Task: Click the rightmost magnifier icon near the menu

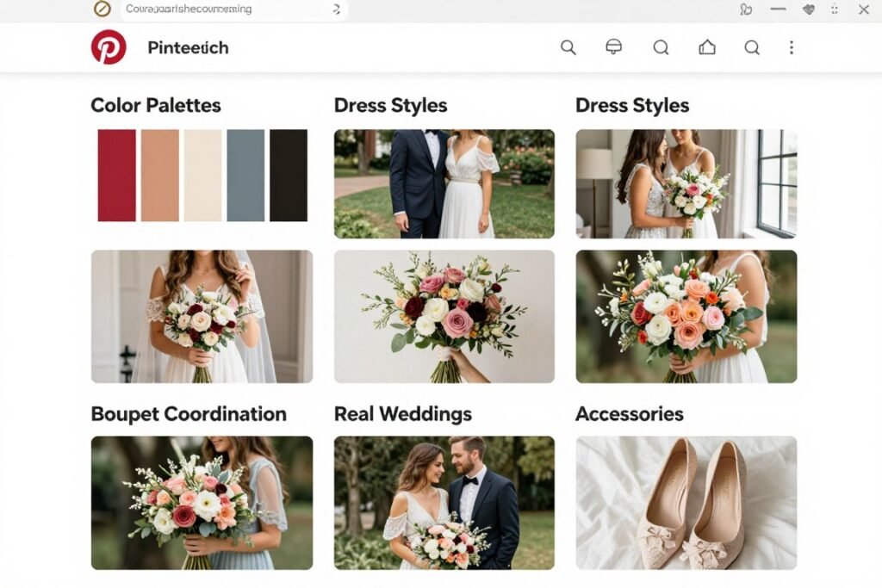Action: coord(751,47)
